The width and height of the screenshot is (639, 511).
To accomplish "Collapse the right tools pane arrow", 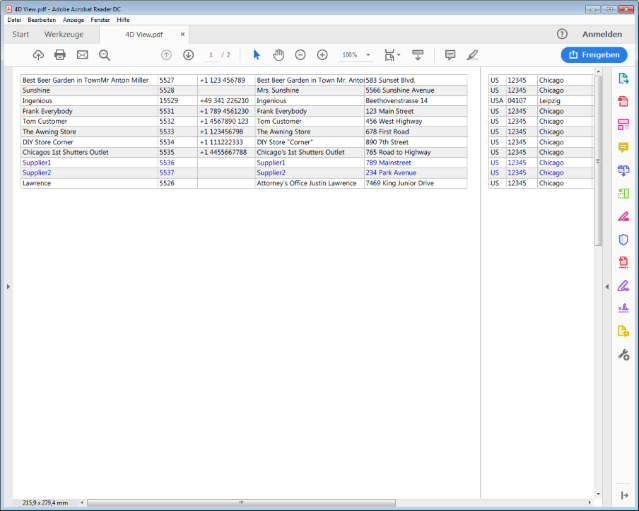I will 607,287.
